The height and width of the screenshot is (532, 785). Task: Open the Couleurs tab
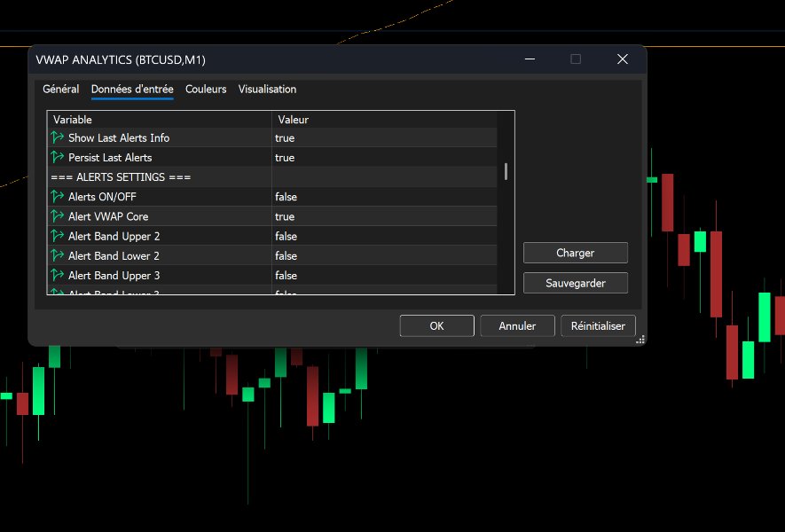pyautogui.click(x=206, y=89)
